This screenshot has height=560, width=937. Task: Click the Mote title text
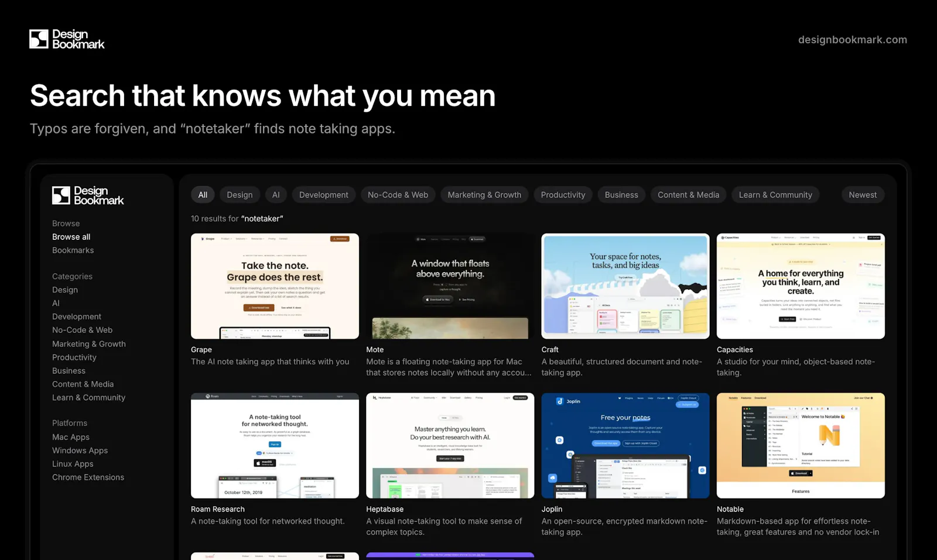tap(375, 350)
